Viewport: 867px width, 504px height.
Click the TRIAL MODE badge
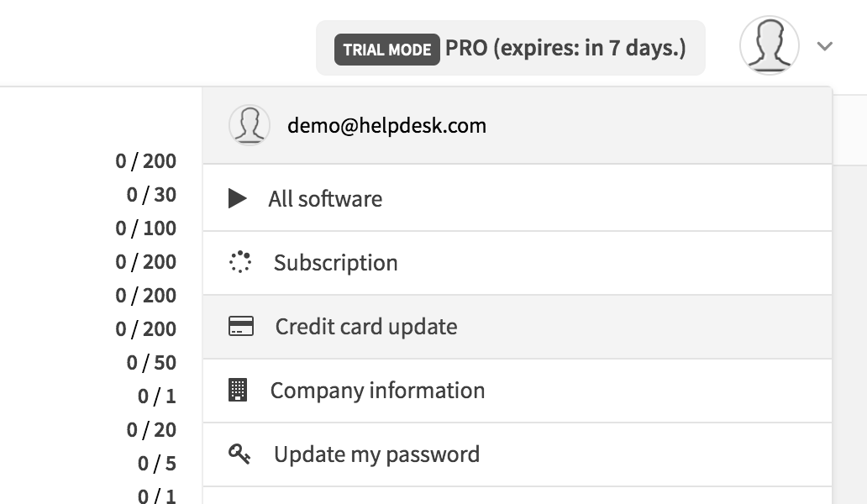point(386,50)
